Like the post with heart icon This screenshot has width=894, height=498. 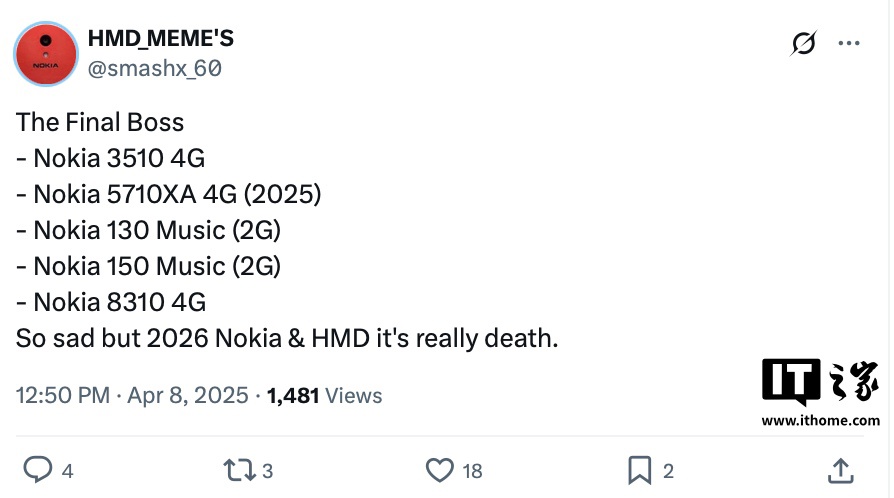point(440,469)
